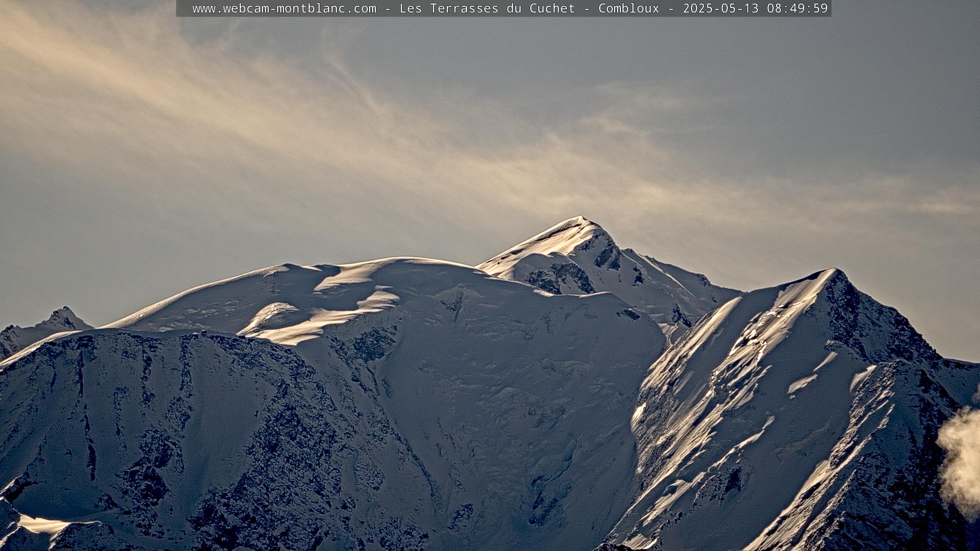Click the www.webcam-montblanc.com overlay text
The width and height of the screenshot is (980, 551).
click(284, 8)
